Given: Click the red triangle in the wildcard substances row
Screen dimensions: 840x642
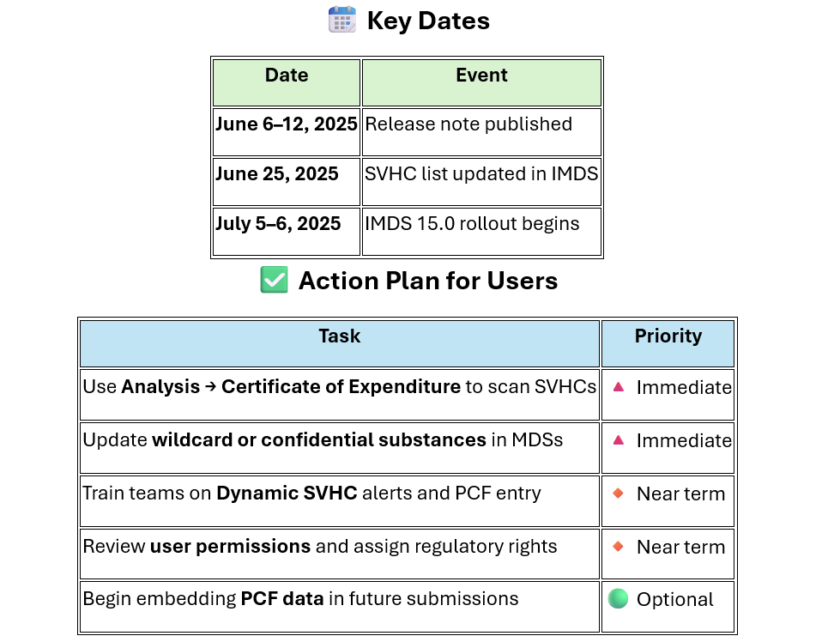Looking at the screenshot, I should [x=619, y=440].
